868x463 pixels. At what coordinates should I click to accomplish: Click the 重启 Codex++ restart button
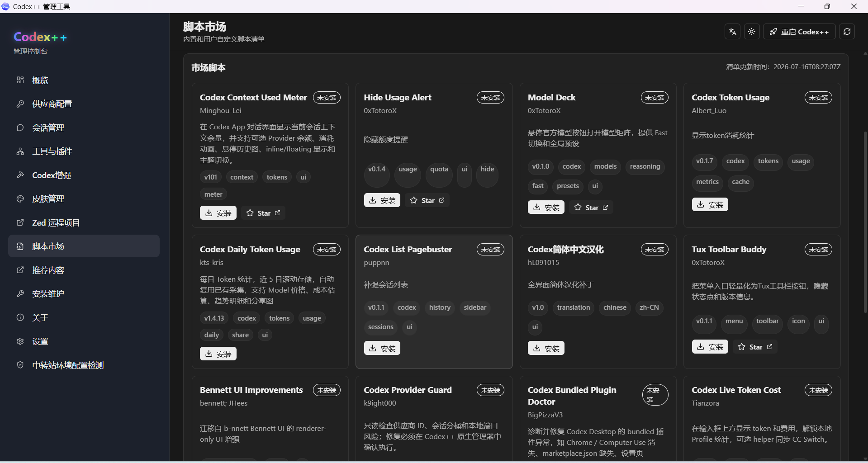click(x=799, y=32)
